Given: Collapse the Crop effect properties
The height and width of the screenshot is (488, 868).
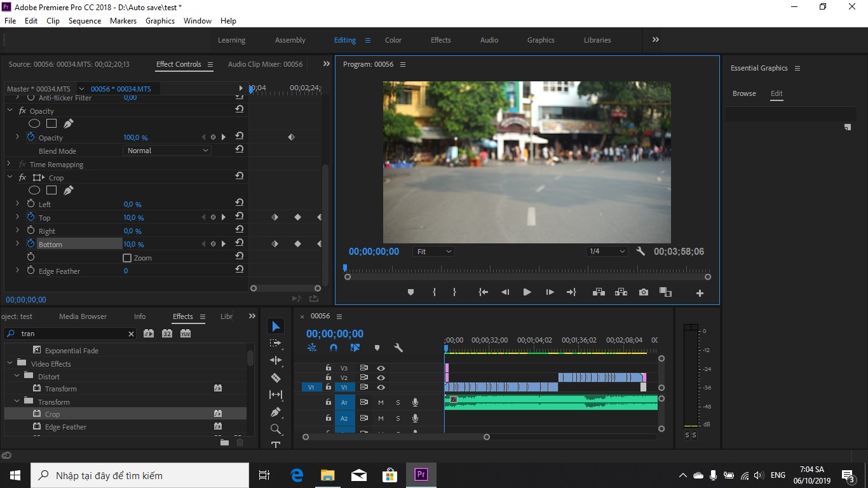Looking at the screenshot, I should [10, 178].
